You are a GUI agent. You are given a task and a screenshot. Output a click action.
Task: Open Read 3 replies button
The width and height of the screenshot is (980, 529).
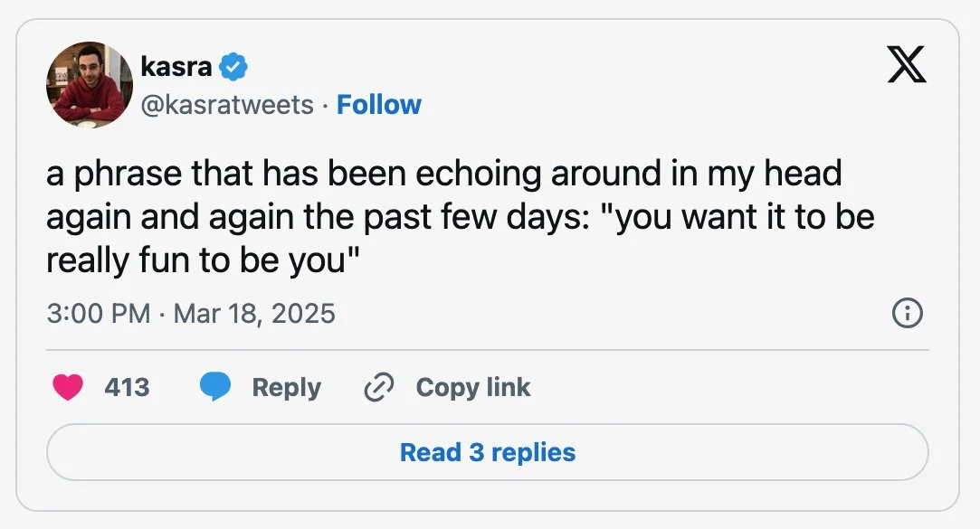point(488,452)
